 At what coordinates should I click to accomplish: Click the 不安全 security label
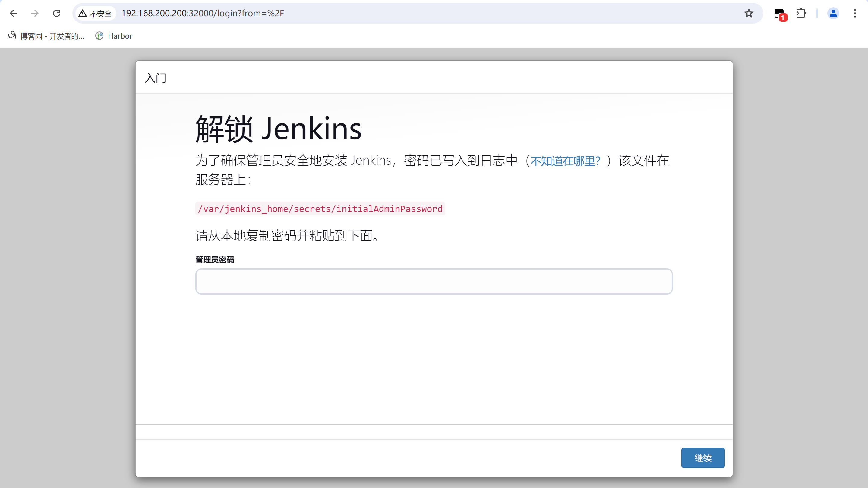(100, 14)
